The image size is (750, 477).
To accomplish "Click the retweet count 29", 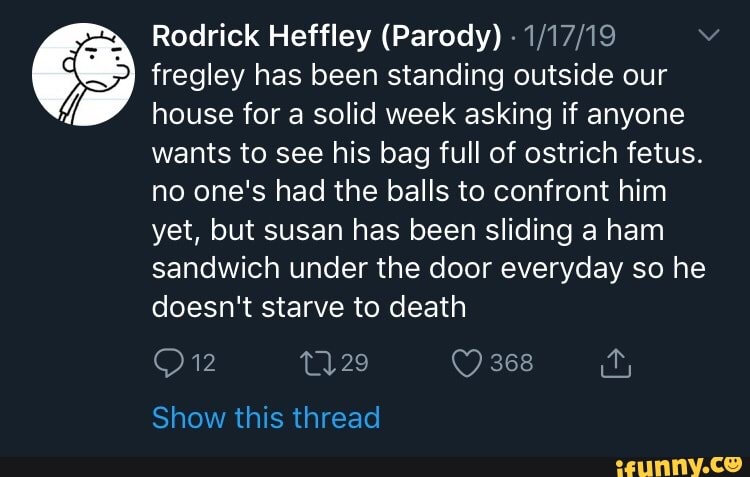I will [355, 364].
